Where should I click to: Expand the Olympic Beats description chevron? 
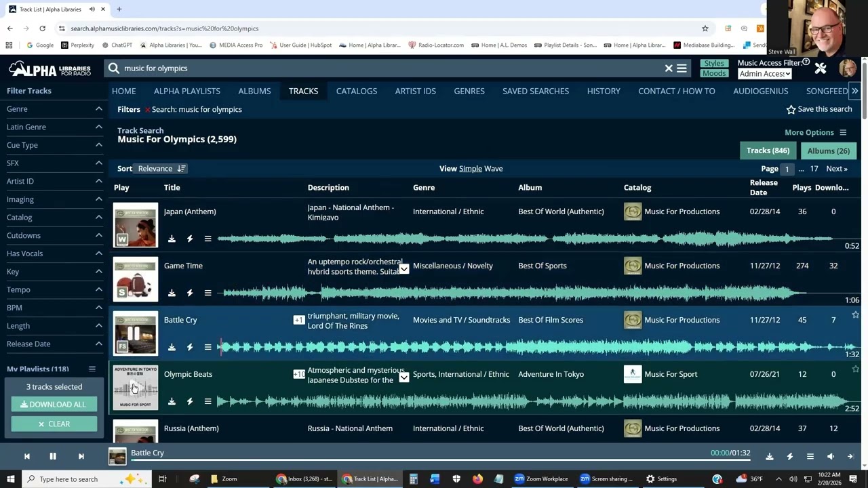[x=404, y=378]
